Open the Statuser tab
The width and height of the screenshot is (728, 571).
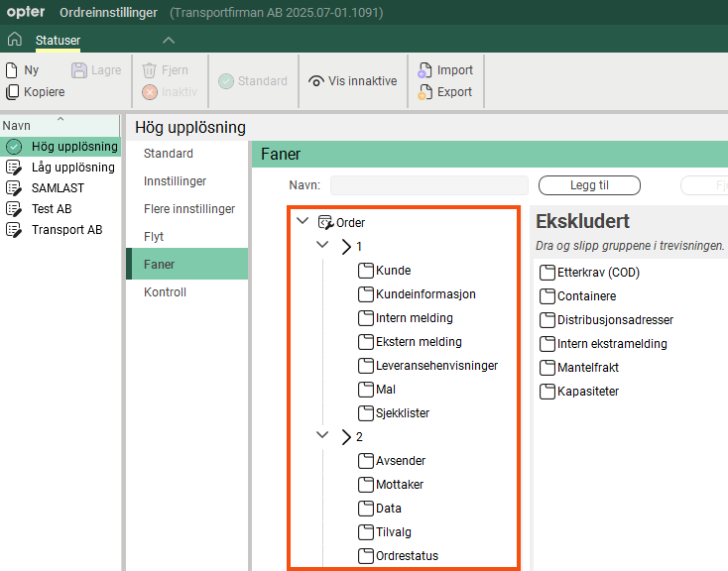(x=58, y=40)
